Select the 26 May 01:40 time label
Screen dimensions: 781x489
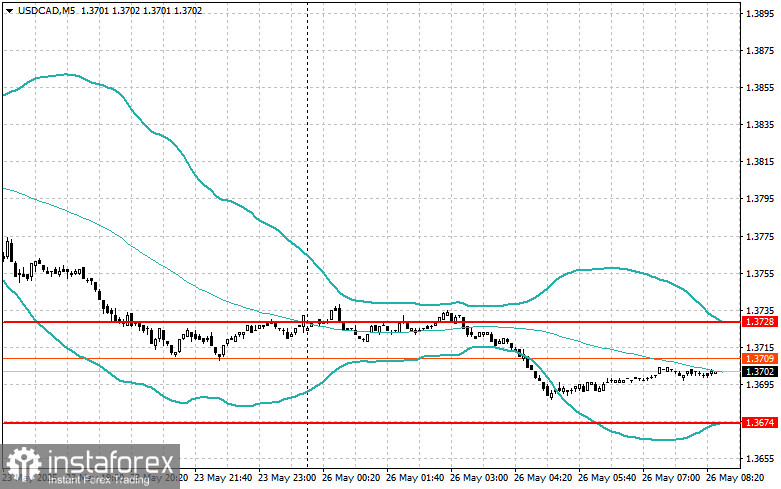click(x=414, y=478)
